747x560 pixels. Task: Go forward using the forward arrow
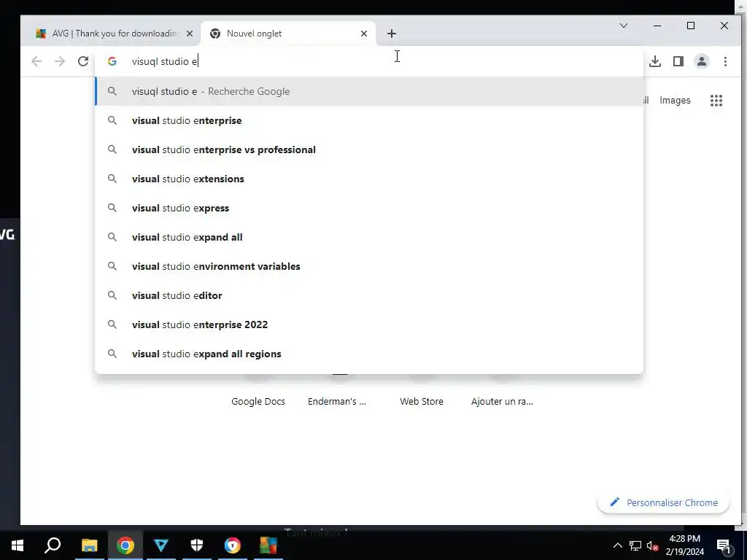(60, 61)
